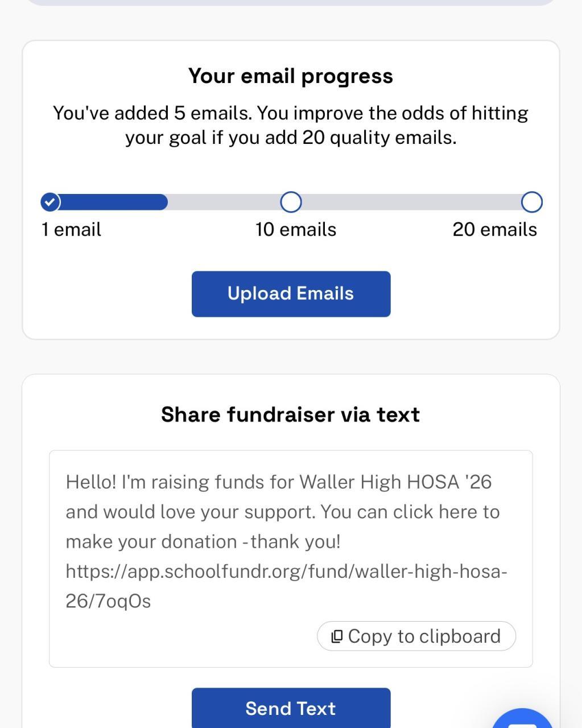Click the "Copy to clipboard" label
Viewport: 582px width, 728px height.
pos(424,636)
